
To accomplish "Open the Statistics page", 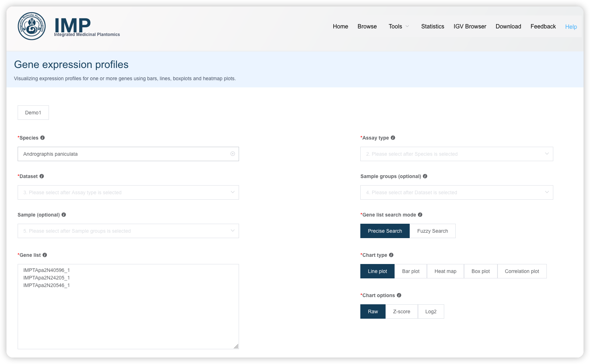I will pyautogui.click(x=433, y=26).
